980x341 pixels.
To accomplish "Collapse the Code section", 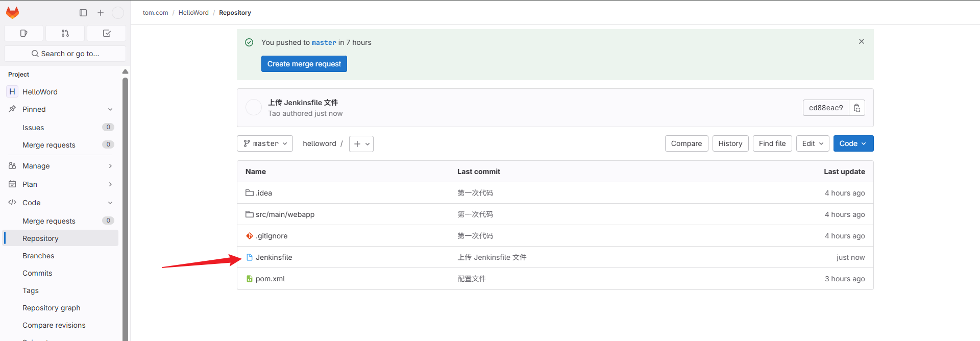I will (x=110, y=203).
